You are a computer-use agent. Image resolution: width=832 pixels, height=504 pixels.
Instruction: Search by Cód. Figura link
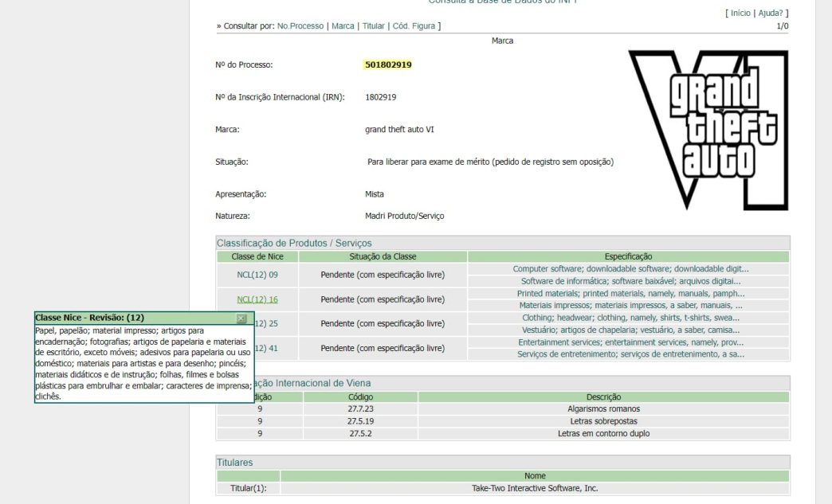coord(414,26)
